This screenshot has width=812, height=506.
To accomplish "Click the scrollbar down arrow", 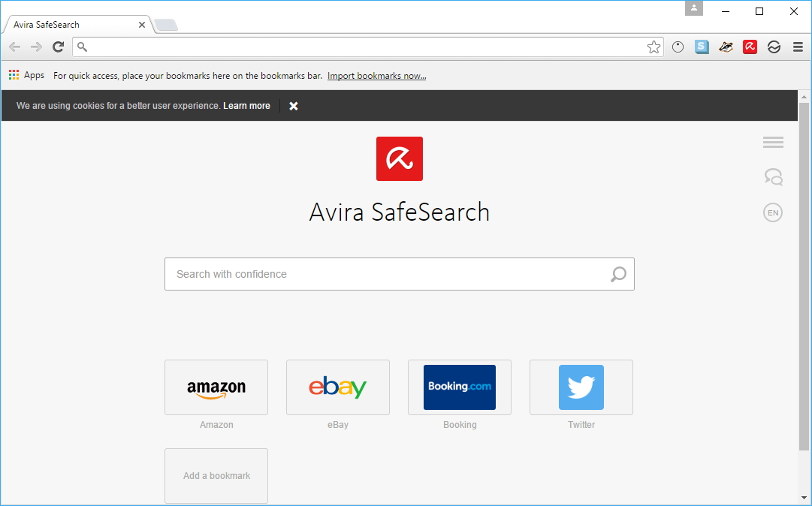I will (x=804, y=498).
